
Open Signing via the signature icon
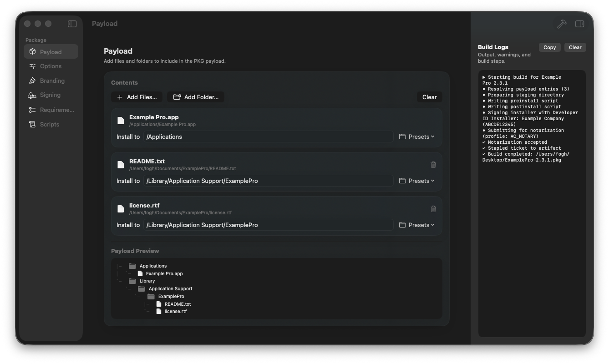click(32, 95)
